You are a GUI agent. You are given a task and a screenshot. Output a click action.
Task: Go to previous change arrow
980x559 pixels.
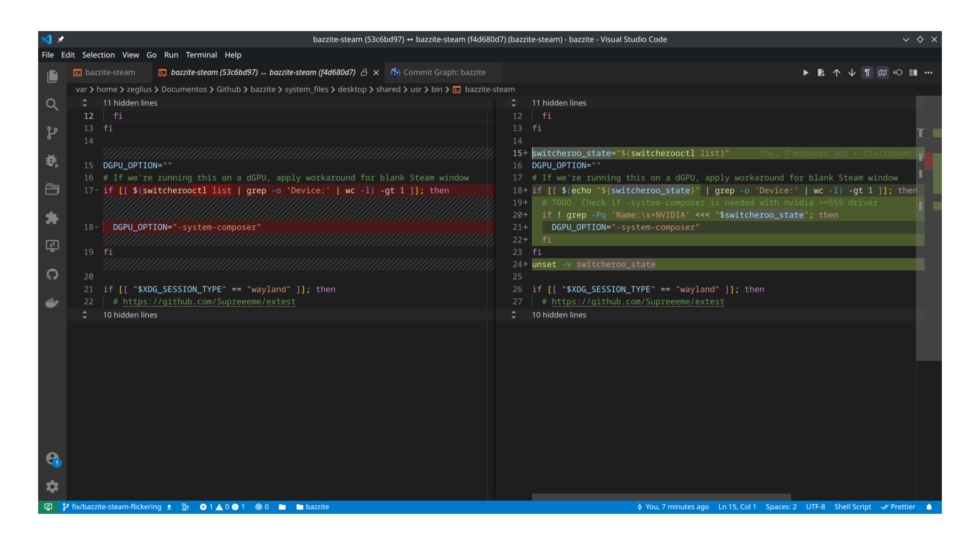[x=836, y=73]
